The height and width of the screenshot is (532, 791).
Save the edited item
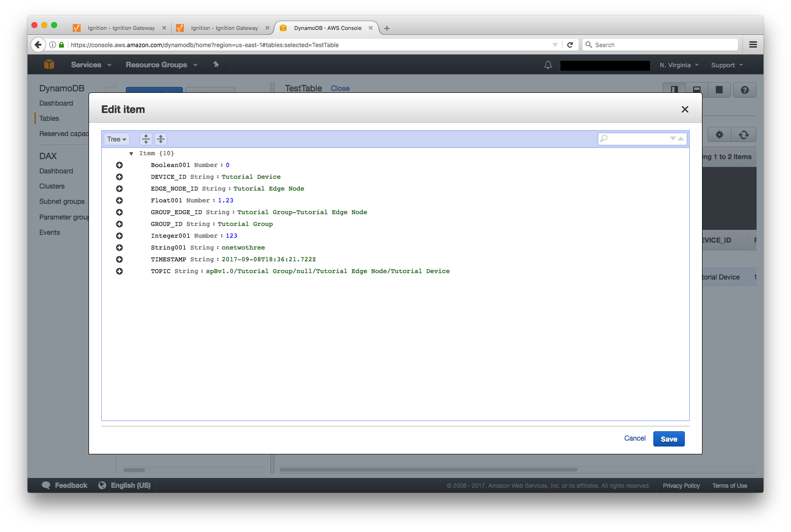point(669,439)
